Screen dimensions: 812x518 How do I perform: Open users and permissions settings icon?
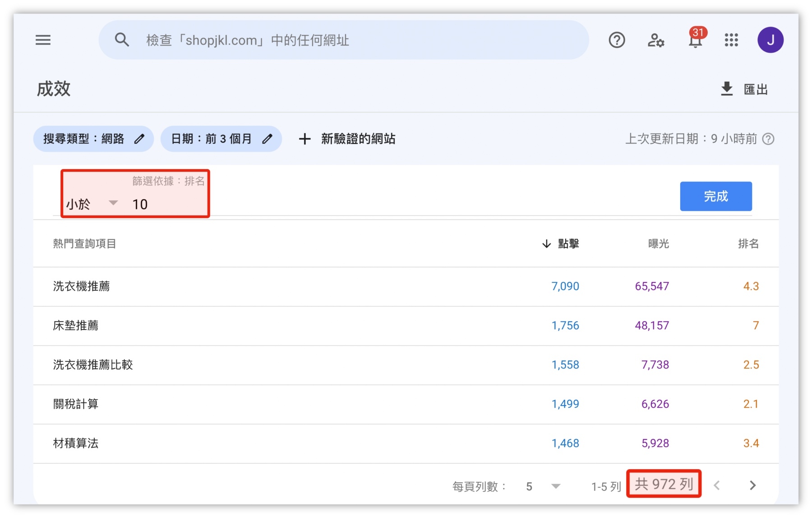click(655, 41)
